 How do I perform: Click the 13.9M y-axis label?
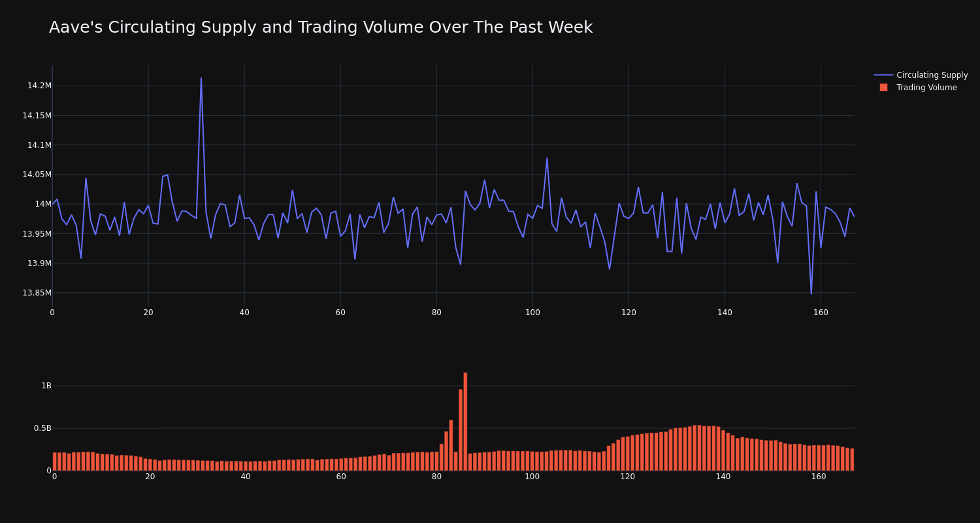[39, 263]
